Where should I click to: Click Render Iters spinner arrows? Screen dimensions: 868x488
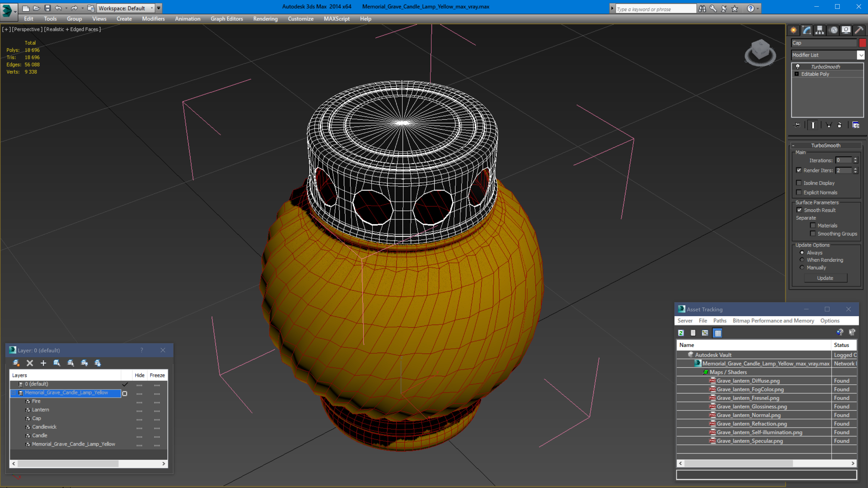tap(855, 171)
